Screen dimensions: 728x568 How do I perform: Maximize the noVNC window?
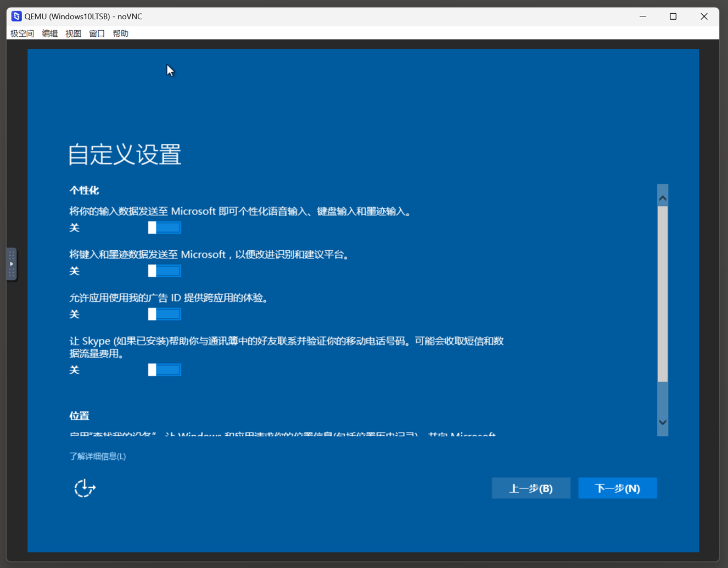[x=673, y=16]
